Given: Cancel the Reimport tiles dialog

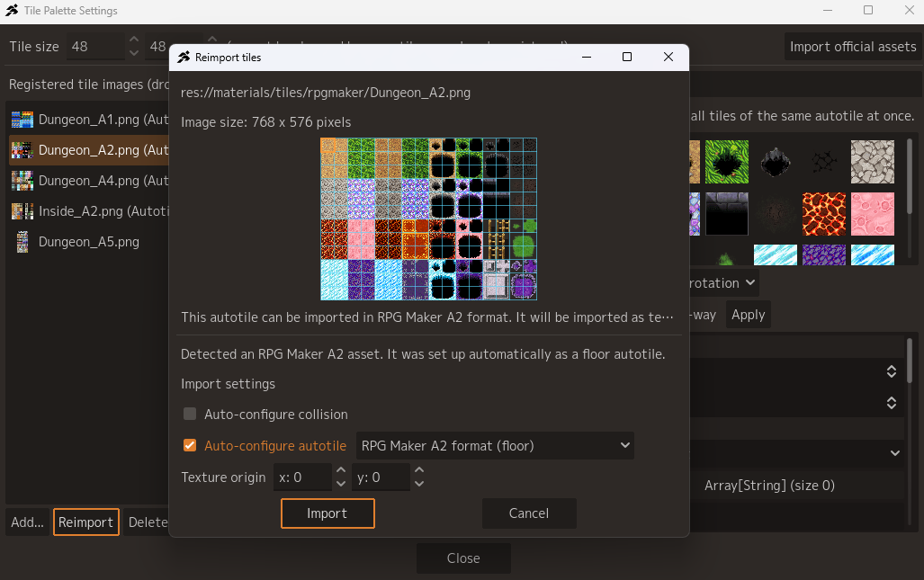Looking at the screenshot, I should [x=529, y=513].
